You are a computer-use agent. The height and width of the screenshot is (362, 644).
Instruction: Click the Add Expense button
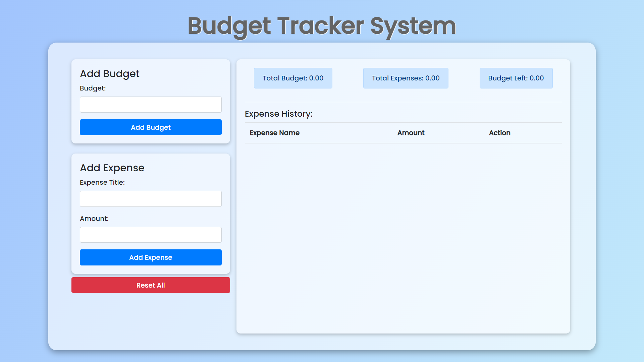tap(151, 257)
